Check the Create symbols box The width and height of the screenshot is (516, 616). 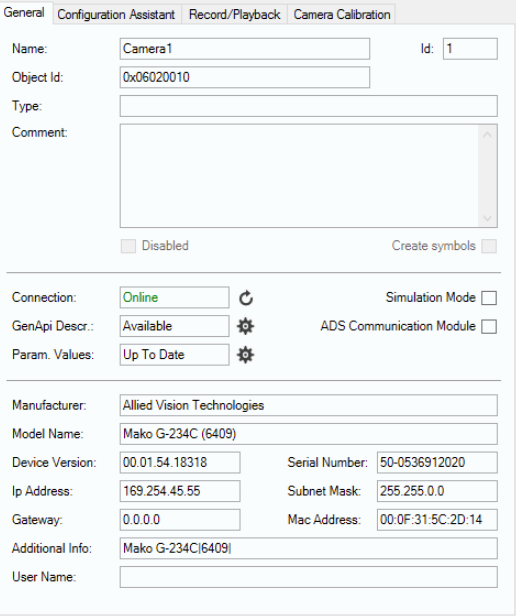coord(489,246)
